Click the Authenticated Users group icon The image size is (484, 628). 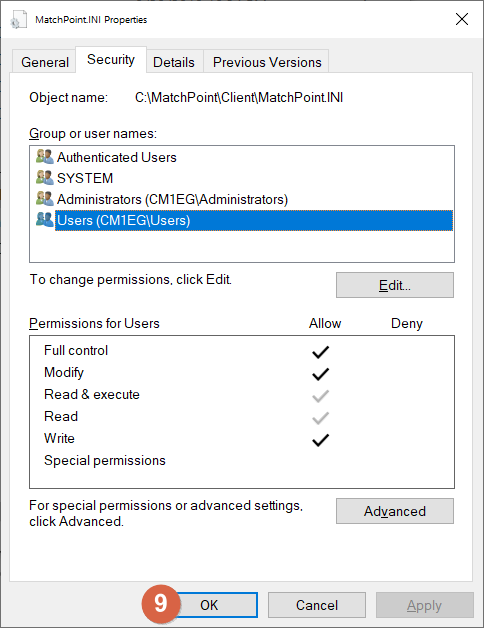tap(44, 157)
